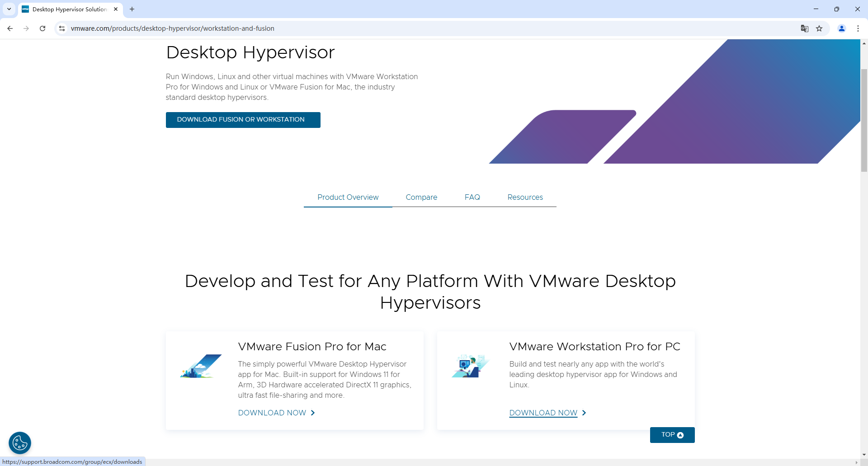
Task: Switch to the Resources tab
Action: pyautogui.click(x=525, y=198)
